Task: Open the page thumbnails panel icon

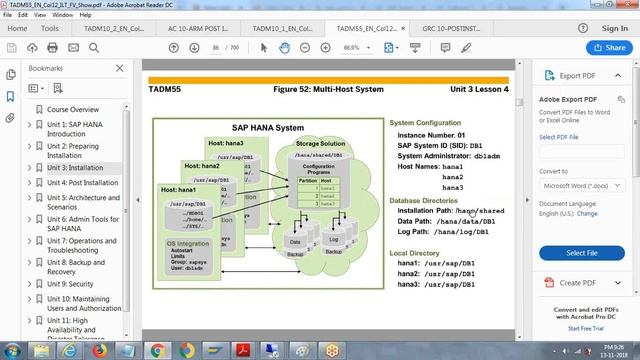Action: click(11, 74)
